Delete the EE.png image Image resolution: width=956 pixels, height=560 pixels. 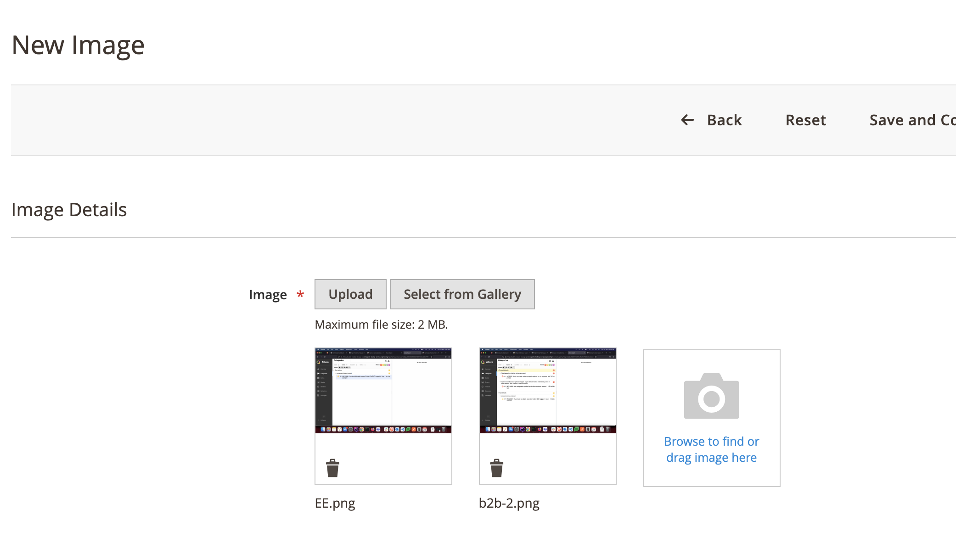(x=332, y=468)
